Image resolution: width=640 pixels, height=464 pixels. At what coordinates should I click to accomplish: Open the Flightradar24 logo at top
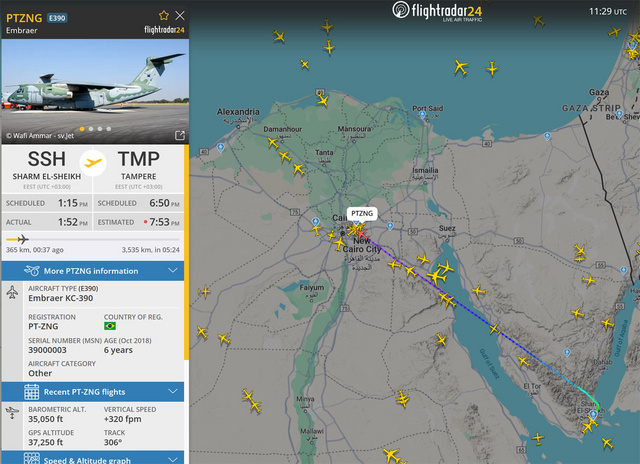437,11
